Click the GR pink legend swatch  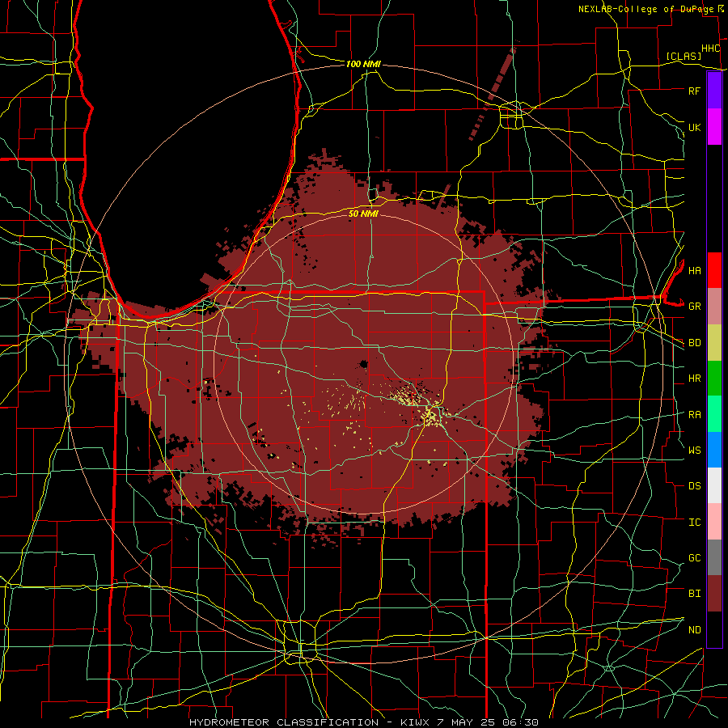coord(714,307)
